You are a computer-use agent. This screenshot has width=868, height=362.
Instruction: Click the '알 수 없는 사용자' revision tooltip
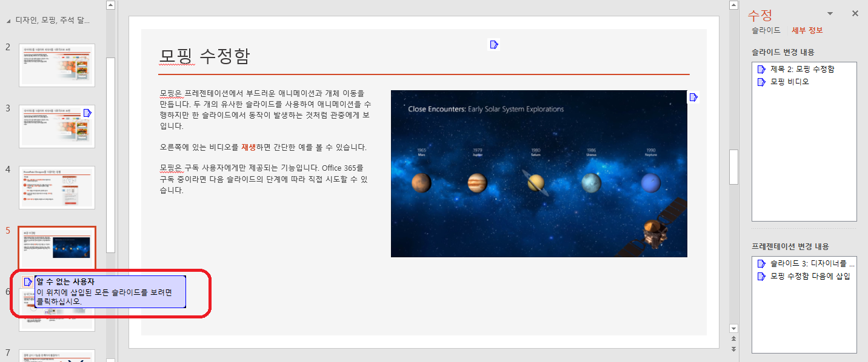[x=110, y=292]
